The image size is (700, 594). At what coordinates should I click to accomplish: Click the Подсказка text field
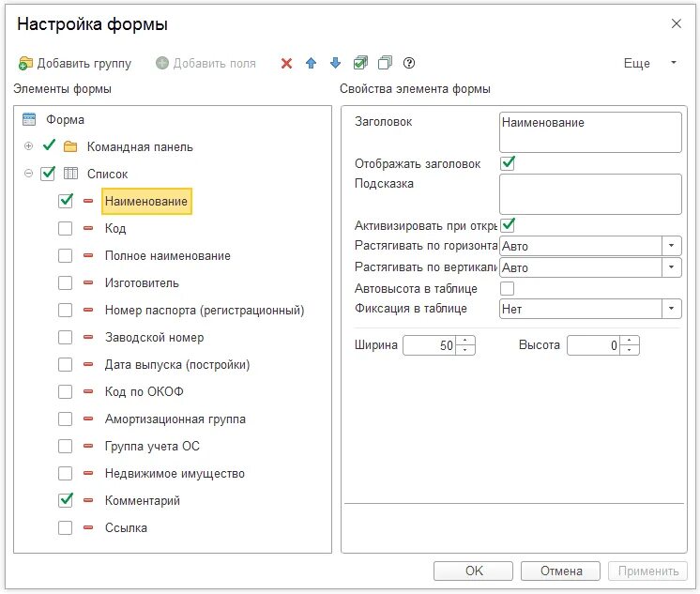click(x=590, y=194)
